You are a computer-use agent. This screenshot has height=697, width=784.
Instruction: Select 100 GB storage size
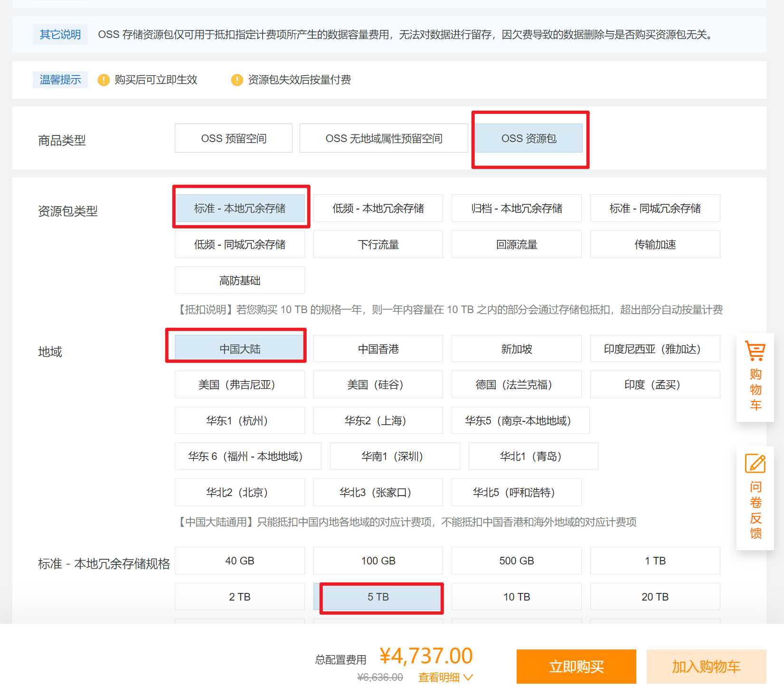(x=378, y=561)
